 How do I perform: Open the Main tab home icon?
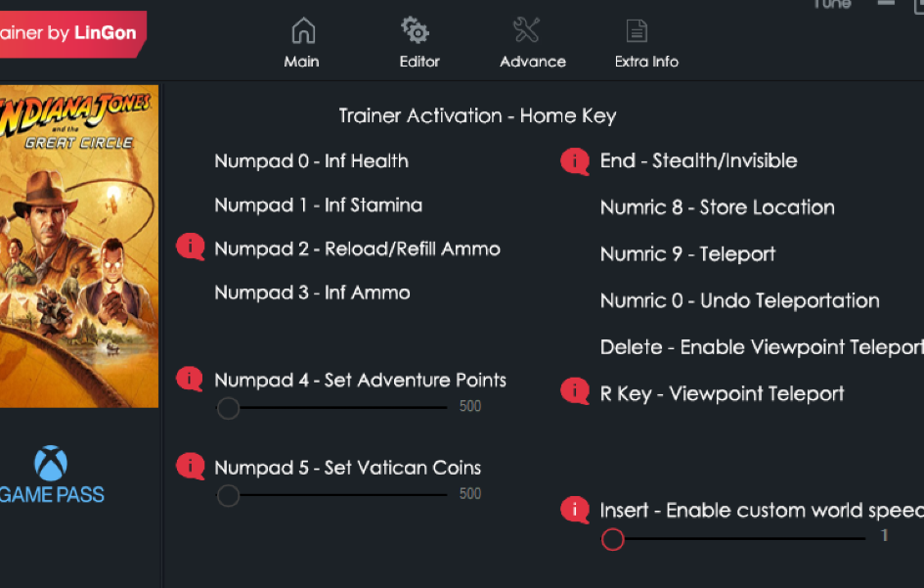(302, 31)
